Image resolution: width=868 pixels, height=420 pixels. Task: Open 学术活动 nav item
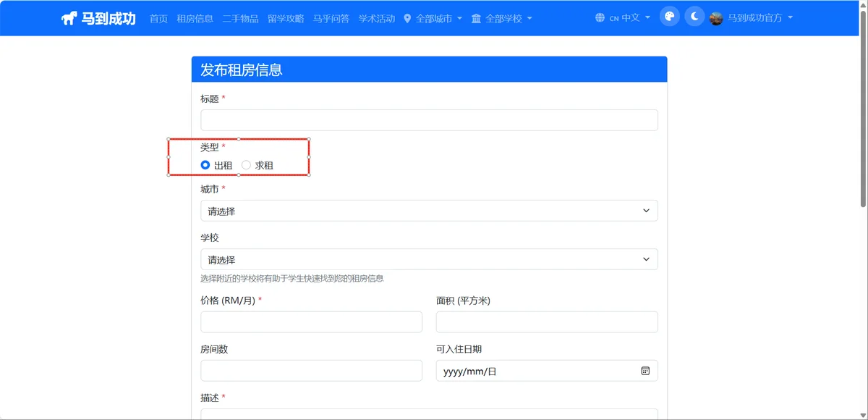(x=377, y=18)
